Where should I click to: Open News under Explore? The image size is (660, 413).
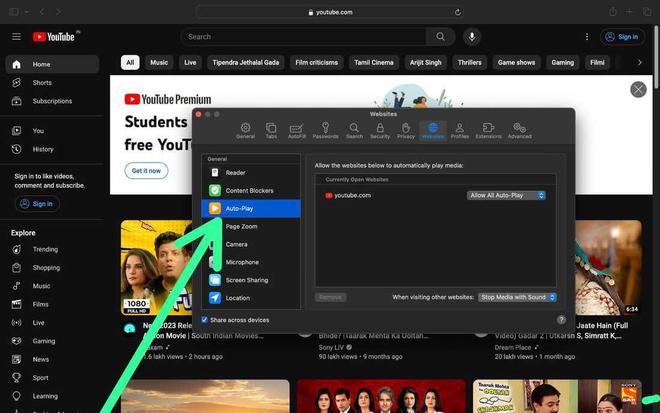point(52,359)
